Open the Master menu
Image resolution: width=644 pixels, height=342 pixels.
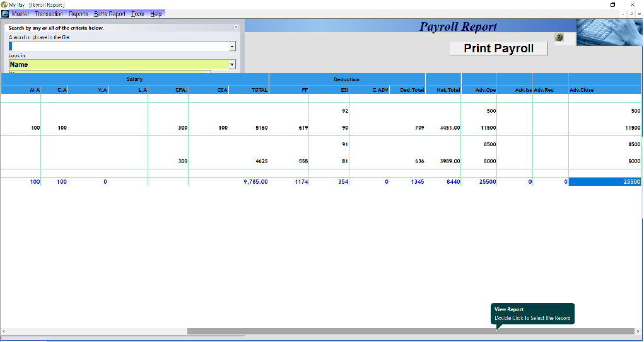[x=20, y=14]
